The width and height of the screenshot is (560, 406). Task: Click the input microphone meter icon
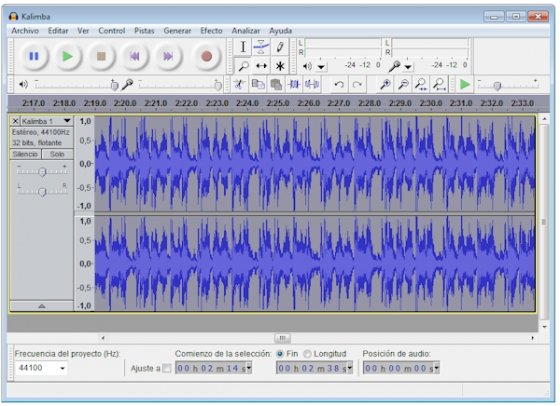click(394, 66)
